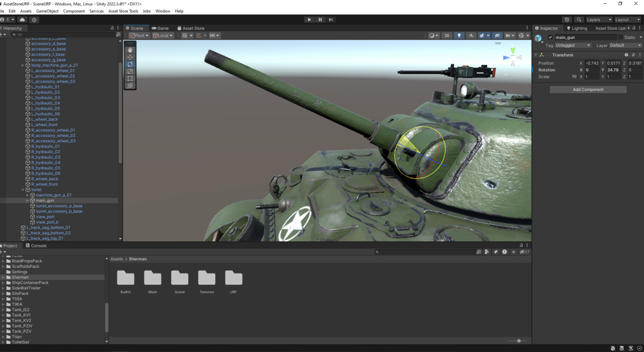Click the Pause button
The width and height of the screenshot is (644, 352).
(x=320, y=19)
